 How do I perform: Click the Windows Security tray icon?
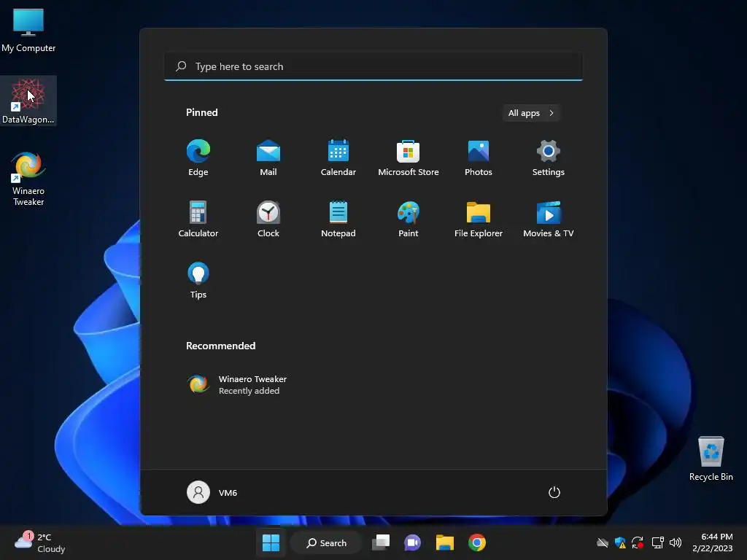(620, 542)
